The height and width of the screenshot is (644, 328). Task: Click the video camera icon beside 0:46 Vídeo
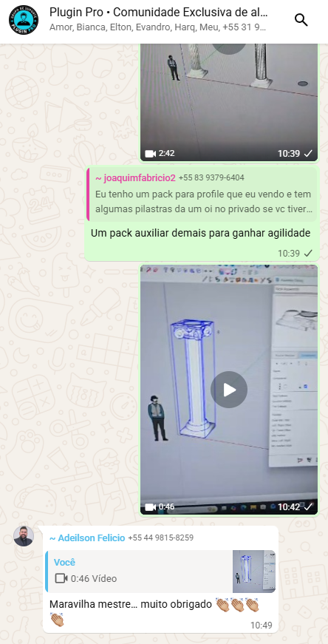61,578
